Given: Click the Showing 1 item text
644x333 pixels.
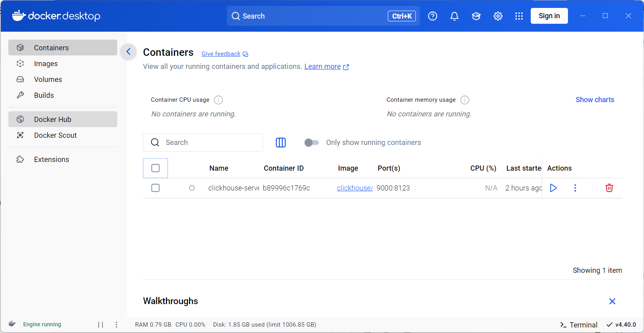Looking at the screenshot, I should coord(597,270).
